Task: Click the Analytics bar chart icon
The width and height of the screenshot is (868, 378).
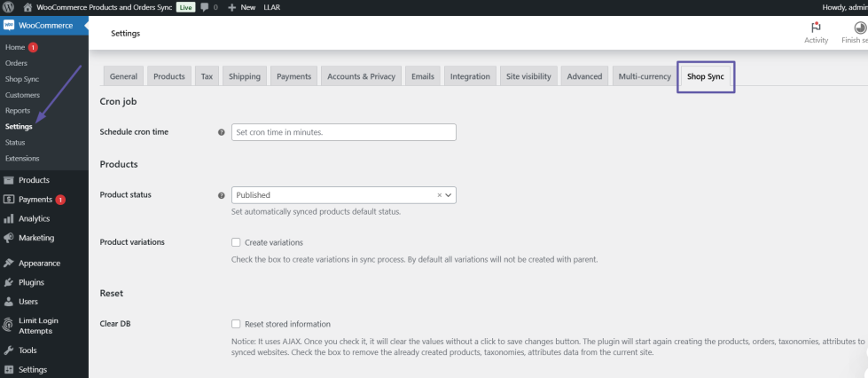Action: (10, 219)
